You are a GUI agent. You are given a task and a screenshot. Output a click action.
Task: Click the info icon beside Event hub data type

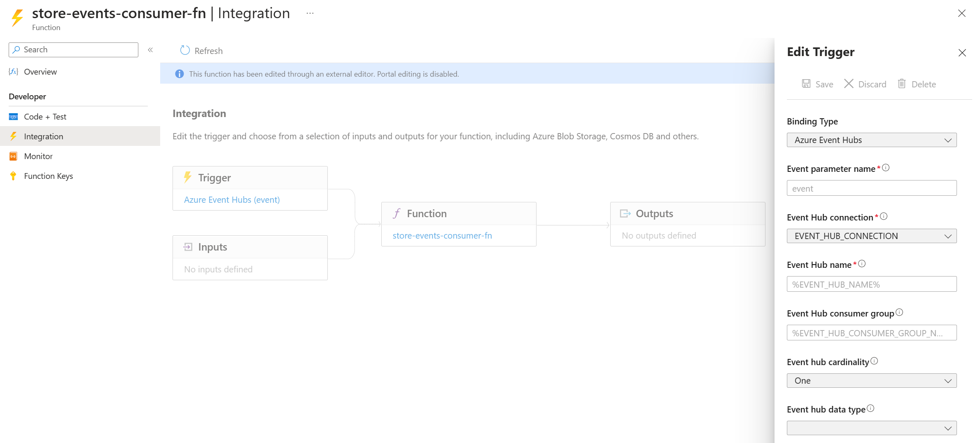[870, 408]
